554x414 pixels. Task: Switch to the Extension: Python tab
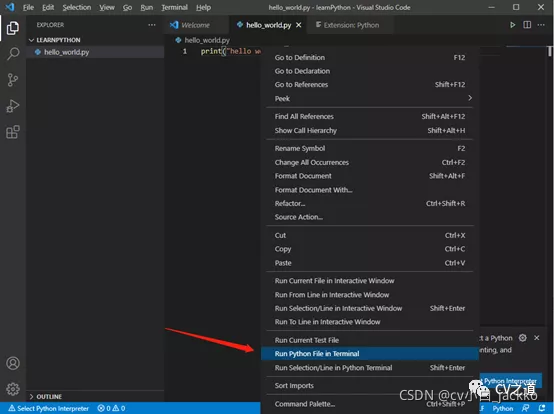coord(351,25)
